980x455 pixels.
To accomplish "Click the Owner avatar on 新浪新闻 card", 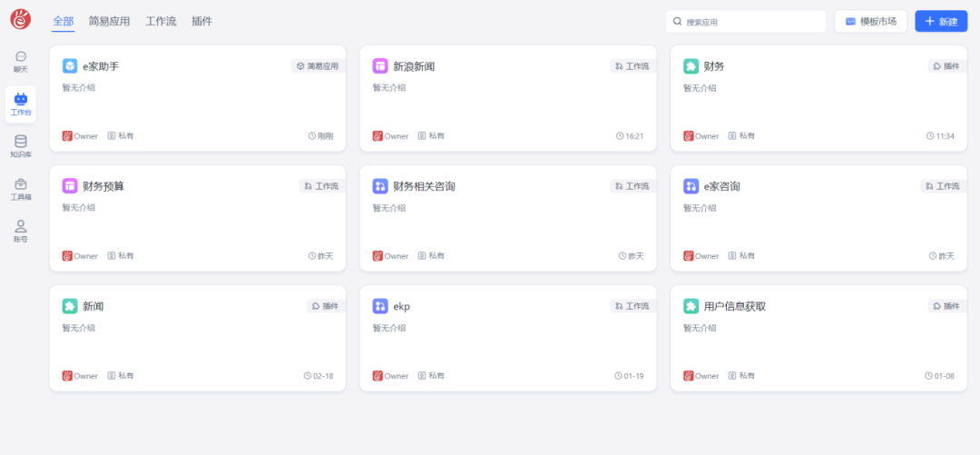I will click(377, 136).
